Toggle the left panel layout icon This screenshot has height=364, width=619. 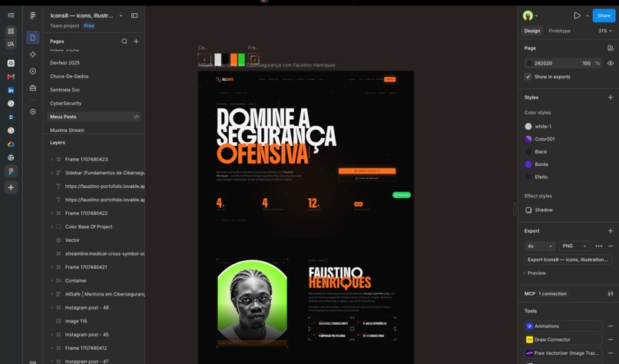(x=134, y=15)
